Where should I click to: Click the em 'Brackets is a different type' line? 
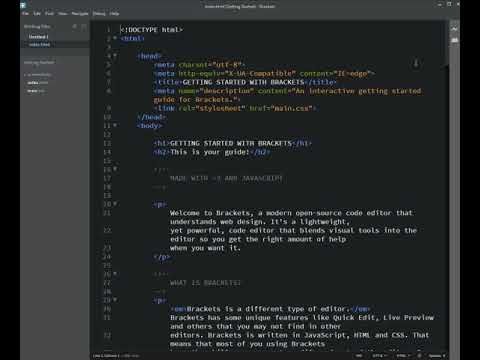[x=270, y=309]
